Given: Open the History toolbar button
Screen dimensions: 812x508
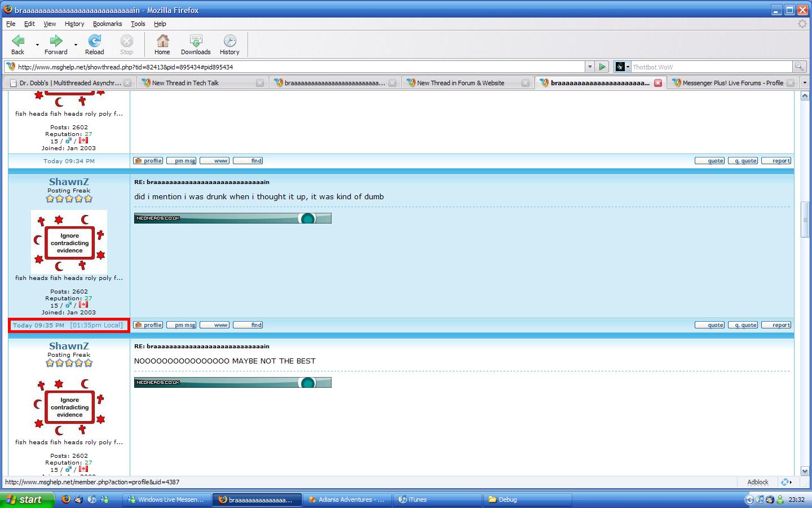Looking at the screenshot, I should tap(230, 44).
